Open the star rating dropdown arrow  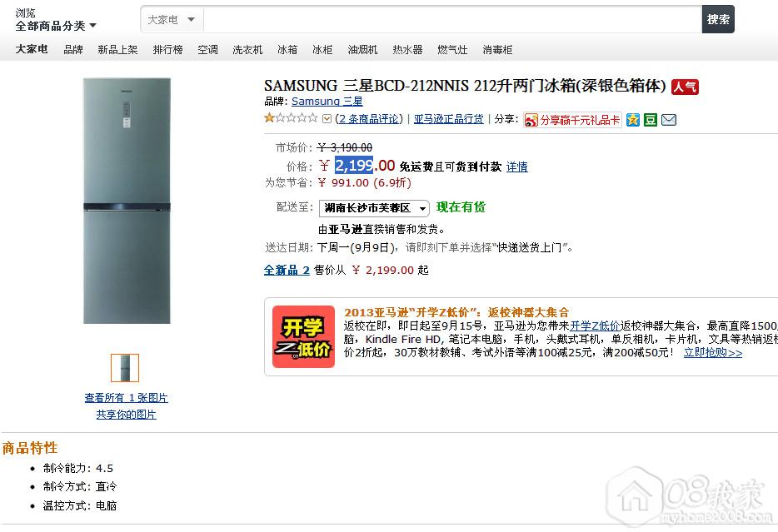pyautogui.click(x=327, y=118)
